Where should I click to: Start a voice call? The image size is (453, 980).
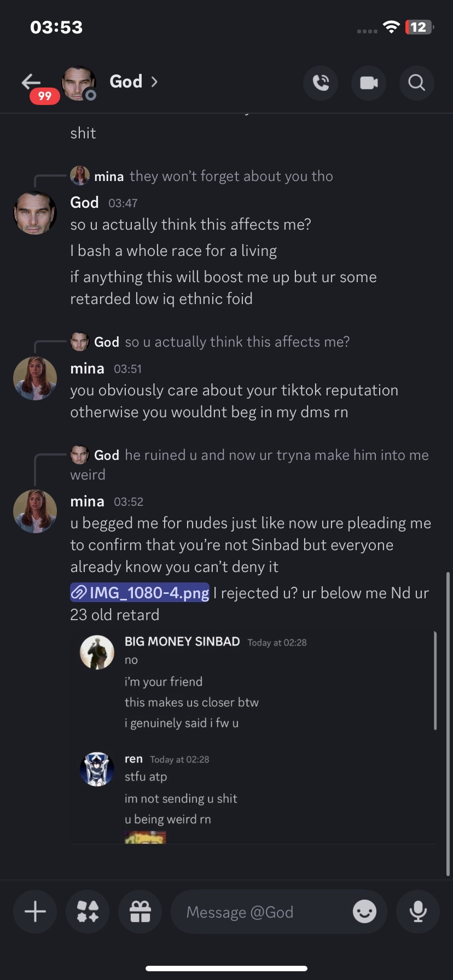click(321, 83)
